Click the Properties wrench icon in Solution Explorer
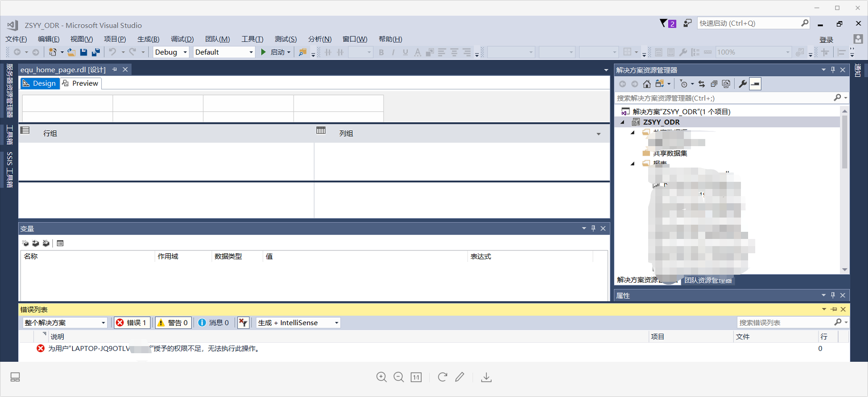Viewport: 868px width, 397px height. (x=742, y=84)
